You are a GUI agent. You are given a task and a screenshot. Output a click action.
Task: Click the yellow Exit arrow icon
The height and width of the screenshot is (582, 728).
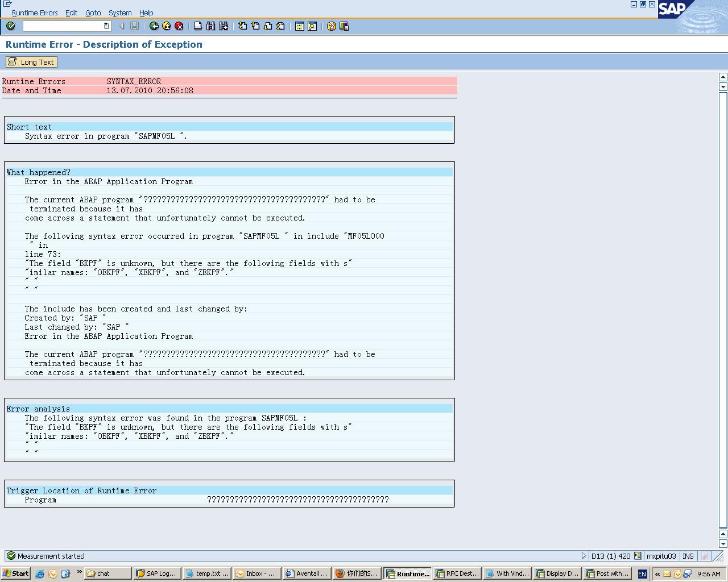(x=167, y=26)
